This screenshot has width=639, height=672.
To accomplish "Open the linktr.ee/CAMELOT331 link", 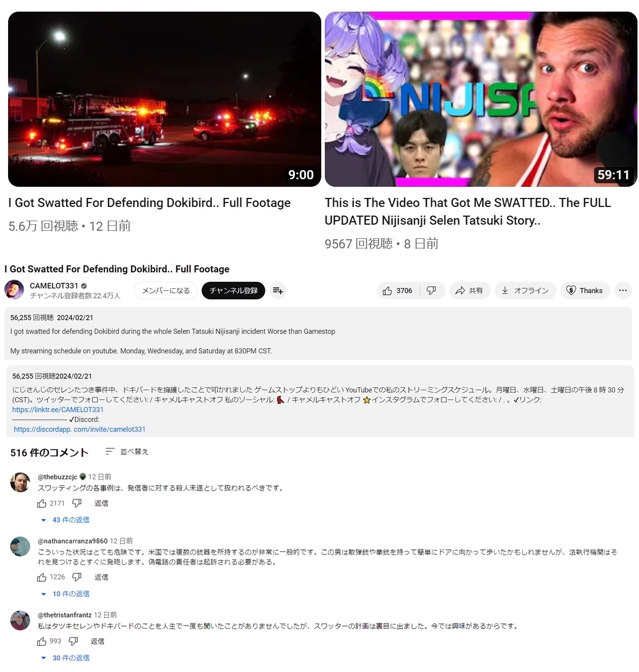I will click(58, 409).
